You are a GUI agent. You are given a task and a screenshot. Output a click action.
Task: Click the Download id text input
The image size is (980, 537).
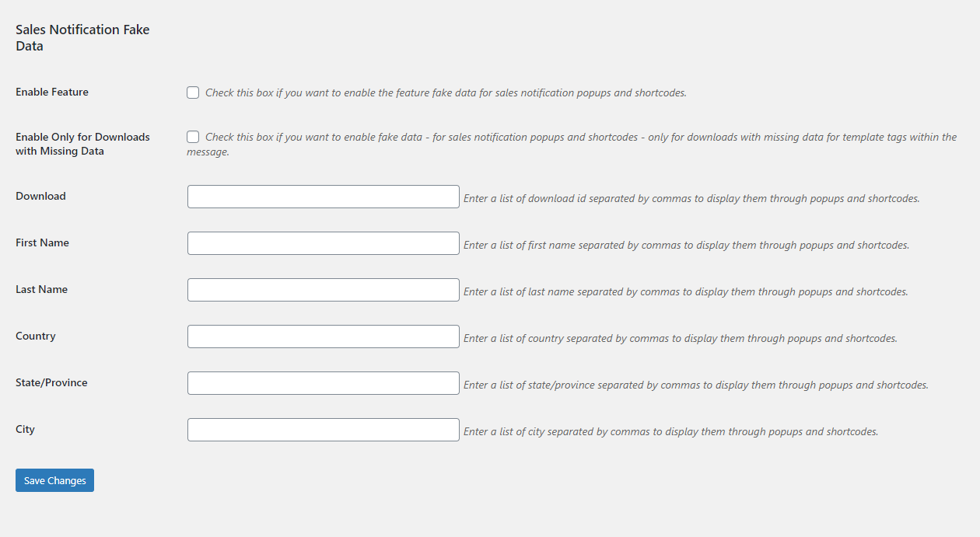coord(324,197)
